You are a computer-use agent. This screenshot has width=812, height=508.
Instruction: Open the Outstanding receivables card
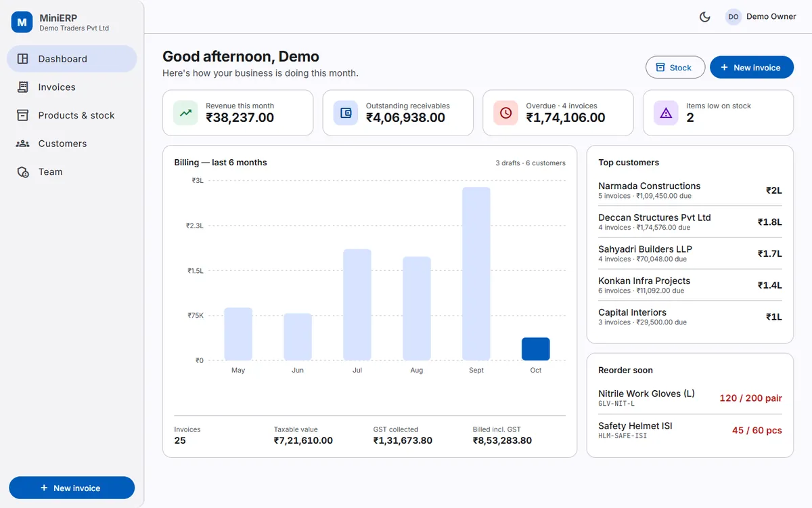(x=398, y=113)
